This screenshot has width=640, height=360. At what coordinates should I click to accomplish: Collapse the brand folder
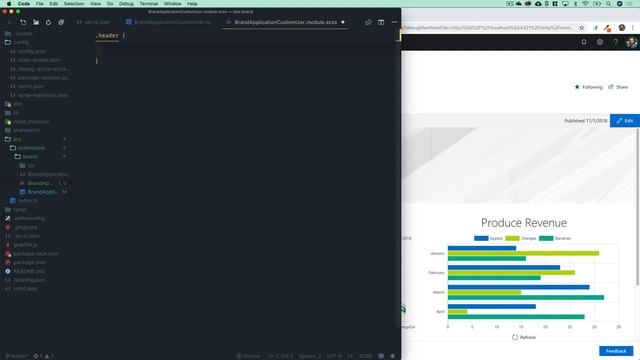click(x=26, y=156)
